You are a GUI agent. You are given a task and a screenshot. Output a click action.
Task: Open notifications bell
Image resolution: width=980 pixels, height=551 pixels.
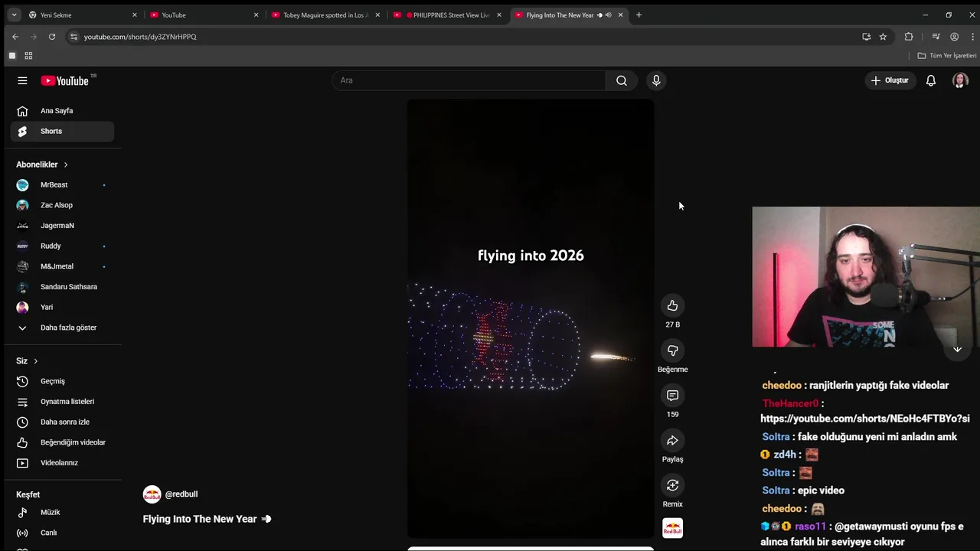931,80
